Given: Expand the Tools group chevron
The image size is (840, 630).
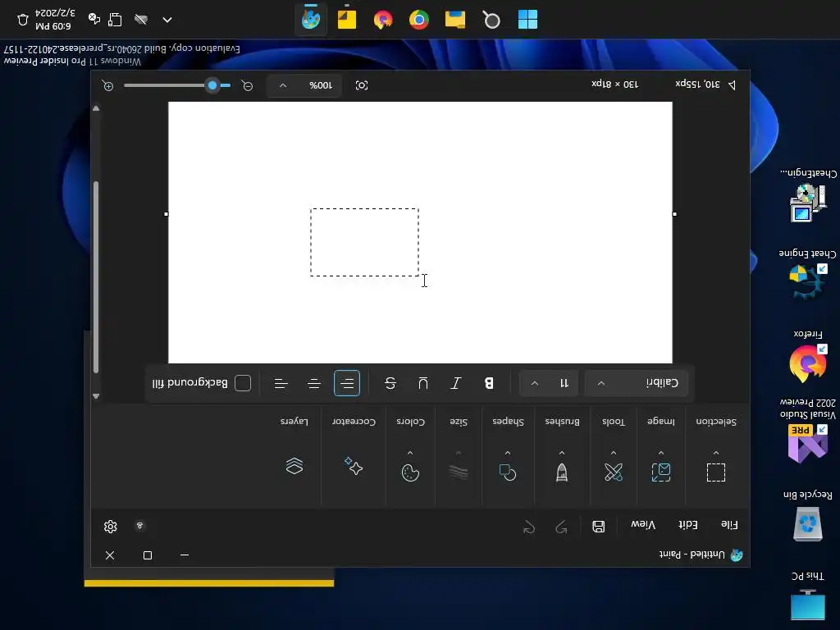Looking at the screenshot, I should (614, 453).
